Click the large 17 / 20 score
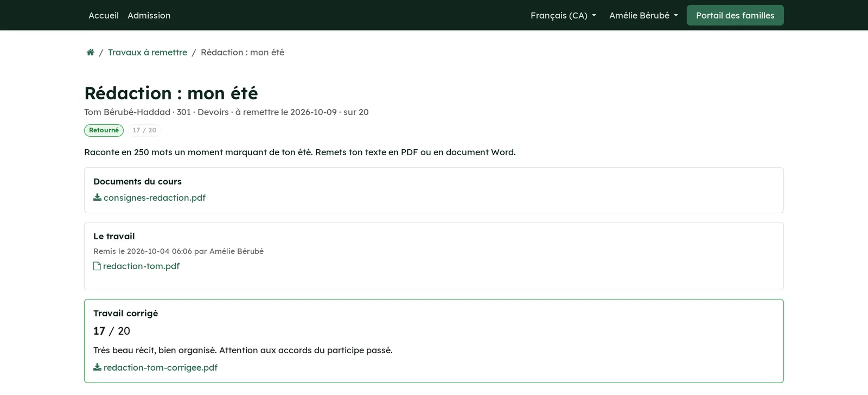The width and height of the screenshot is (868, 395). pos(112,331)
